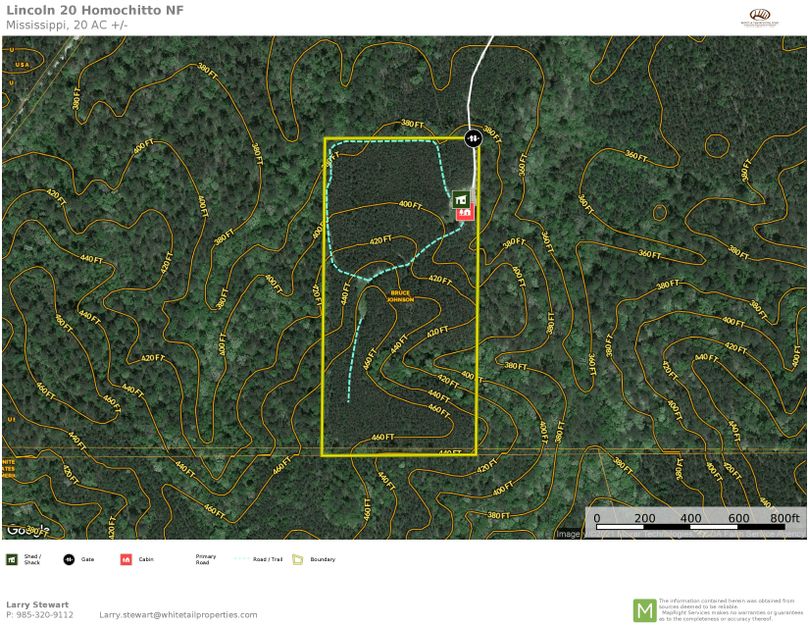Click the Google logo on the map
This screenshot has width=808, height=625.
(25, 530)
